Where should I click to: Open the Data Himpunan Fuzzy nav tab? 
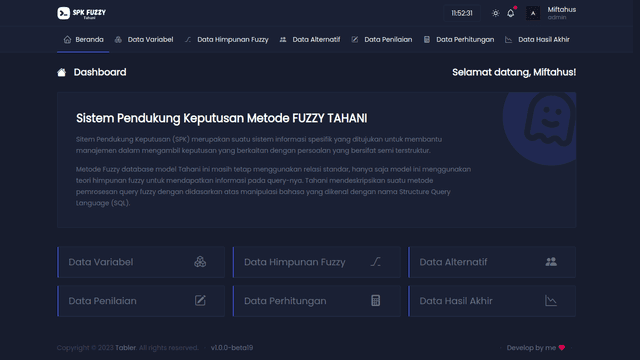tap(227, 40)
